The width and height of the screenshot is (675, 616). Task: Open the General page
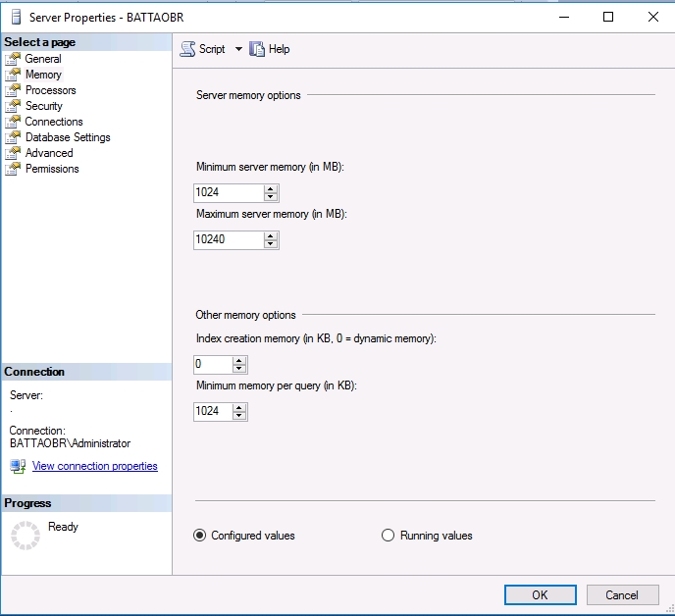(x=42, y=59)
